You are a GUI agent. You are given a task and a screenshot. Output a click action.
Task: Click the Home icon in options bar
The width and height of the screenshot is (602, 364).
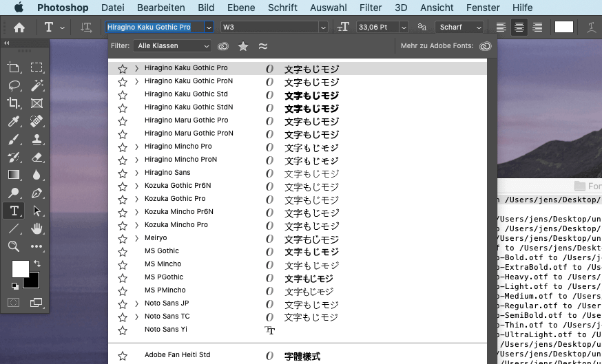click(x=19, y=28)
